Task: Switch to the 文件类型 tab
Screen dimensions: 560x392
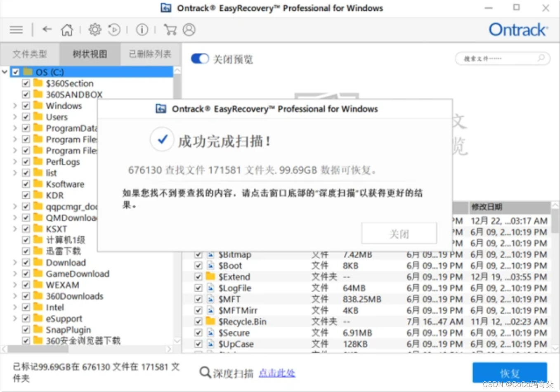Action: tap(30, 54)
